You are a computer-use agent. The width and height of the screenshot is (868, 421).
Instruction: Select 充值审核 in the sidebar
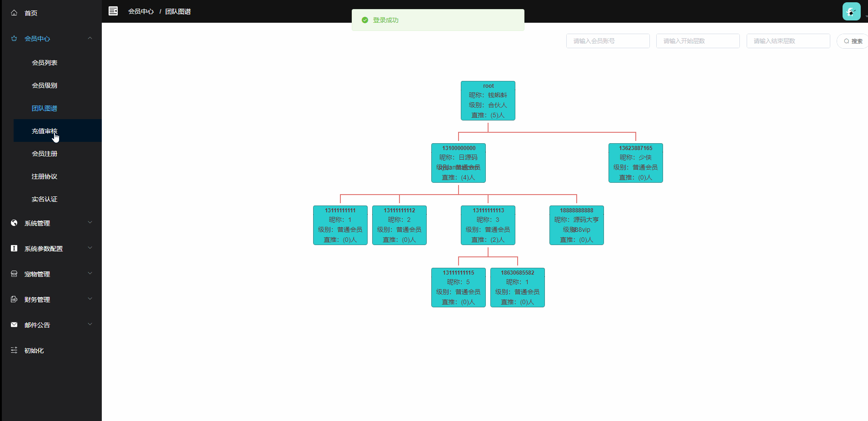[x=45, y=131]
